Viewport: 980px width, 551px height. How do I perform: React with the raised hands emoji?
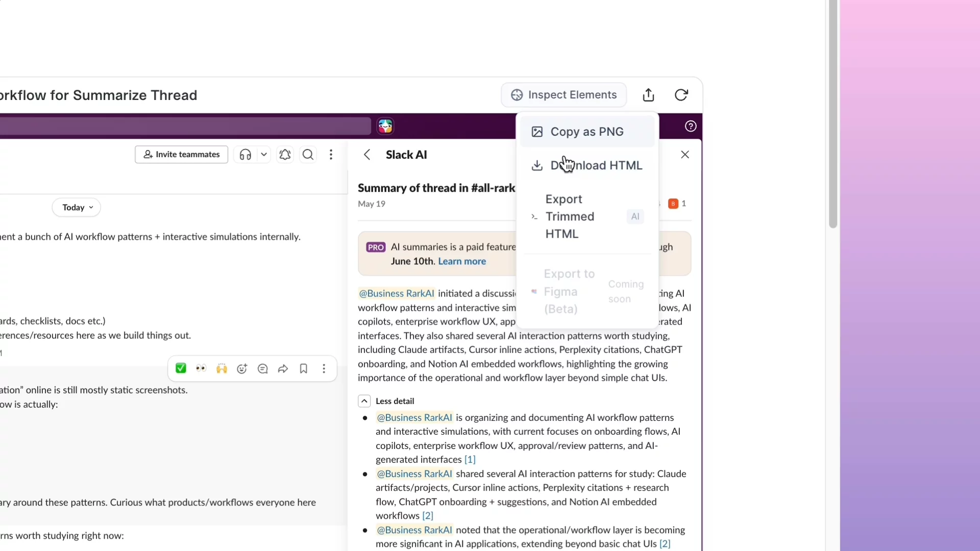(x=222, y=368)
